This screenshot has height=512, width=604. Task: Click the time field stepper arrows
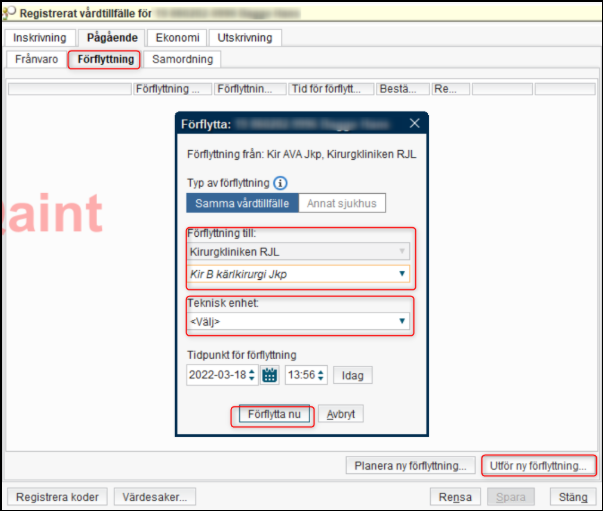(322, 376)
